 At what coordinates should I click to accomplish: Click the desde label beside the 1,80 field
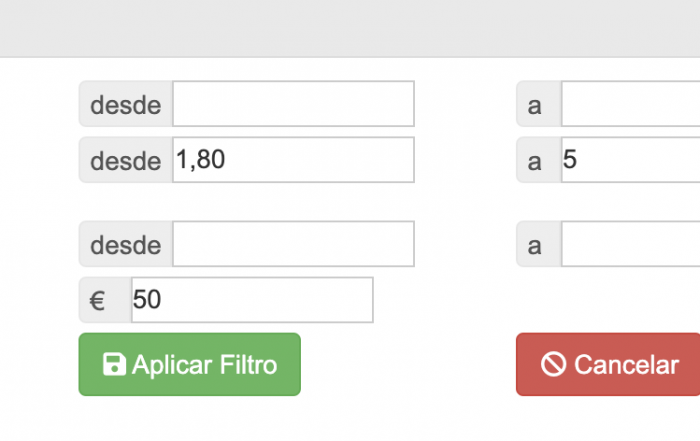tap(126, 160)
